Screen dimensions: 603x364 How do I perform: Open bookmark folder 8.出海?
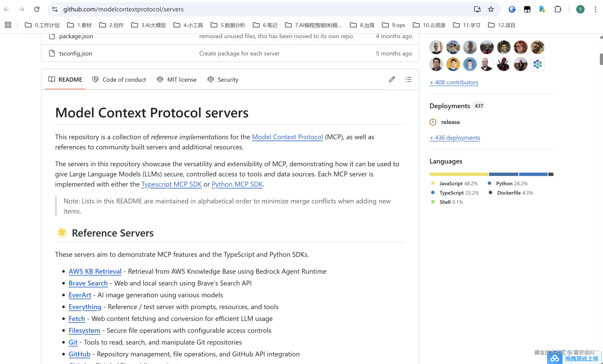[362, 25]
